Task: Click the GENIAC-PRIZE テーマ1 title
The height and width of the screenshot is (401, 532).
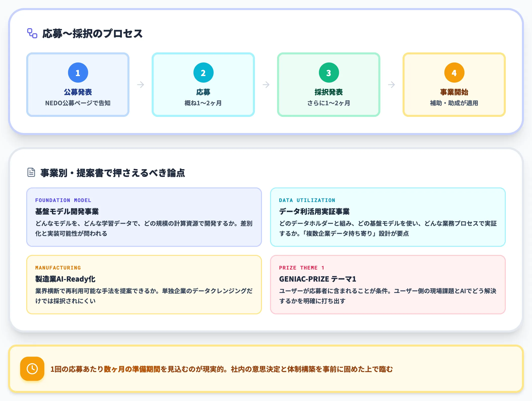Action: (x=318, y=279)
